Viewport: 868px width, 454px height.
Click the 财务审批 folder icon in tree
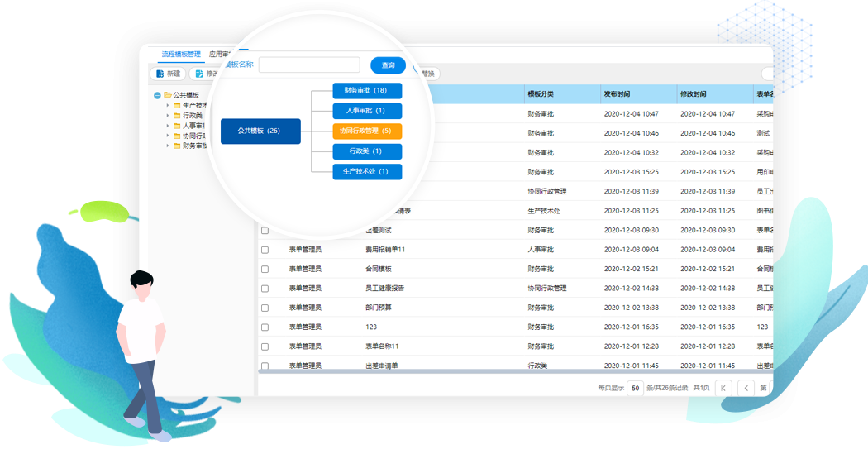[177, 146]
